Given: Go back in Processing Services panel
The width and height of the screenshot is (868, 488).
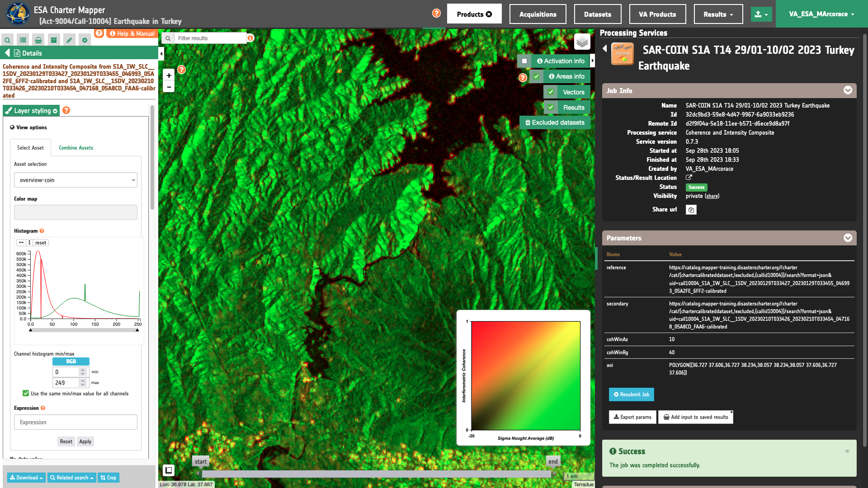Looking at the screenshot, I should [x=605, y=48].
